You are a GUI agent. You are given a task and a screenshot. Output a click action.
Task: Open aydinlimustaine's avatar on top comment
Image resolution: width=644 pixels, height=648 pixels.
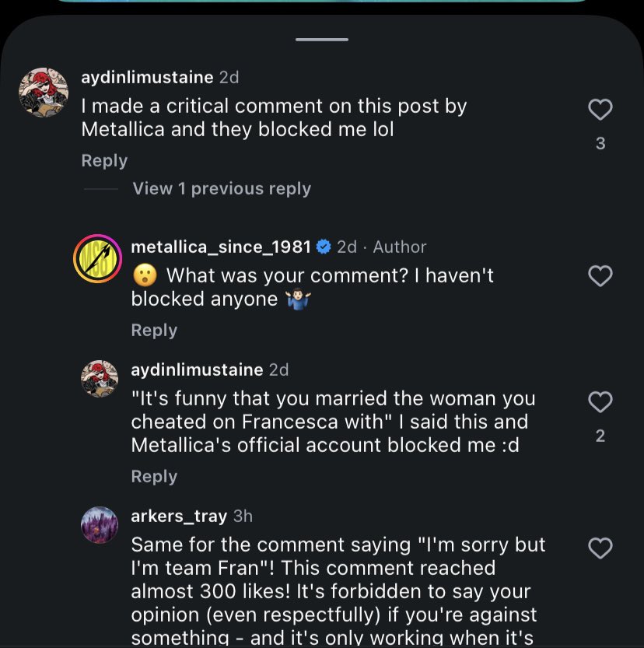point(44,93)
